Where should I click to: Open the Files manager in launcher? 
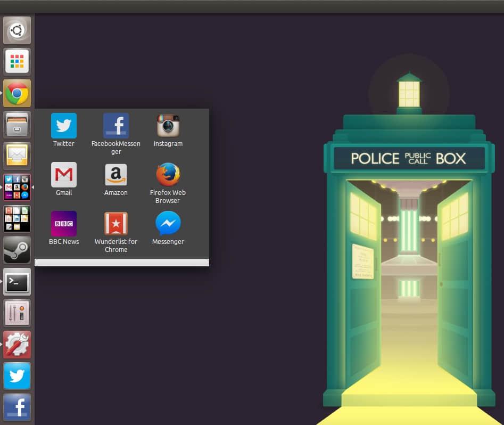click(17, 125)
